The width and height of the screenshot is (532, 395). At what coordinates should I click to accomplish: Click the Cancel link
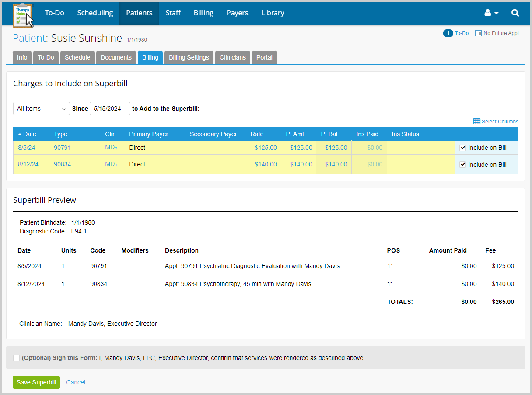pyautogui.click(x=76, y=382)
